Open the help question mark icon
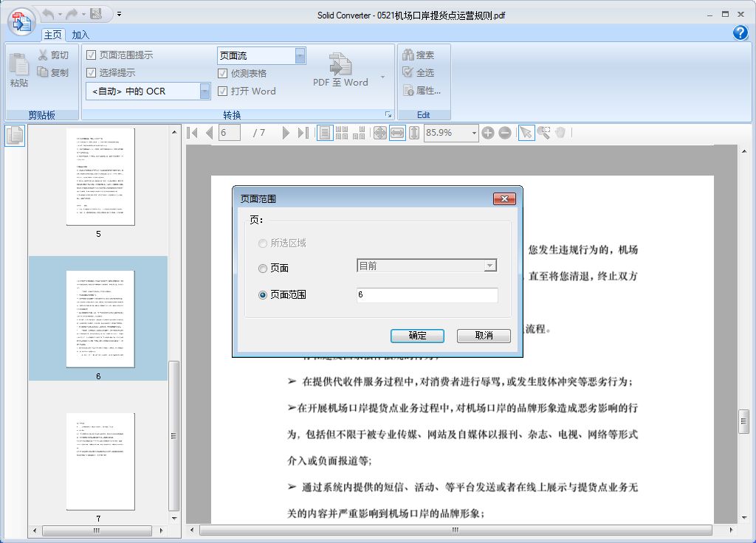 [x=740, y=32]
